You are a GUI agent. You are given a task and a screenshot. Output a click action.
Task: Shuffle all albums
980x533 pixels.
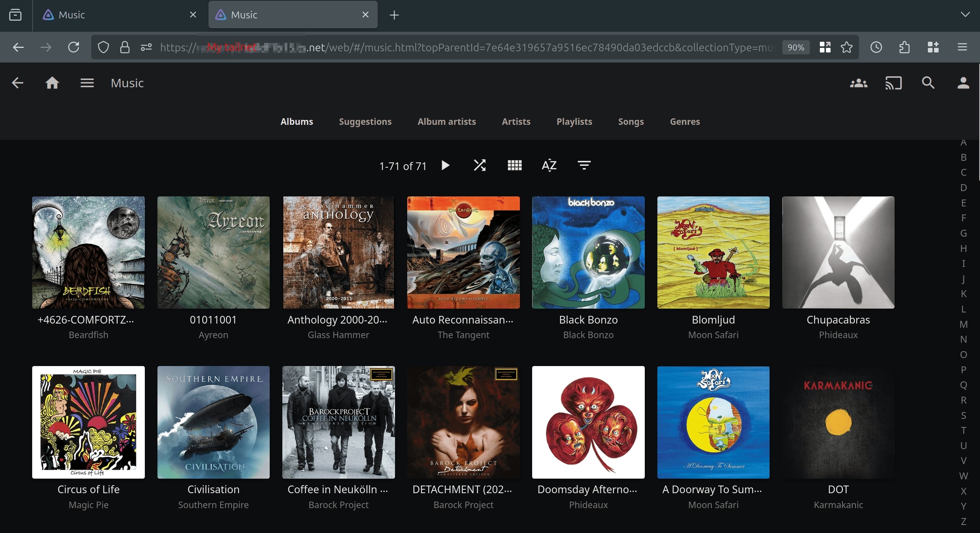click(x=480, y=165)
